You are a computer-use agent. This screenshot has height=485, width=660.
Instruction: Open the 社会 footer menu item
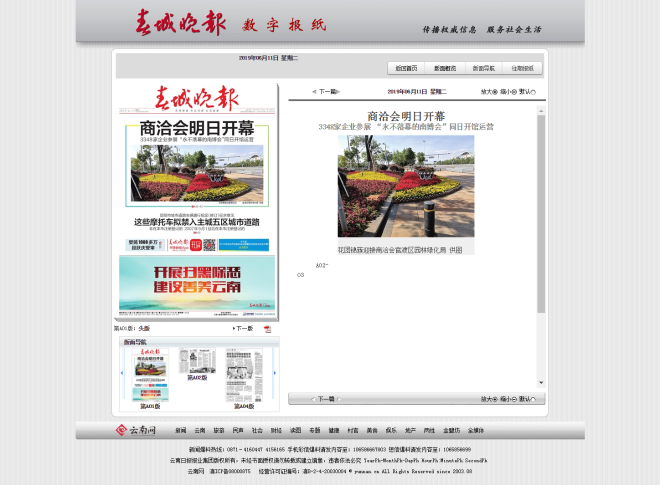257,430
